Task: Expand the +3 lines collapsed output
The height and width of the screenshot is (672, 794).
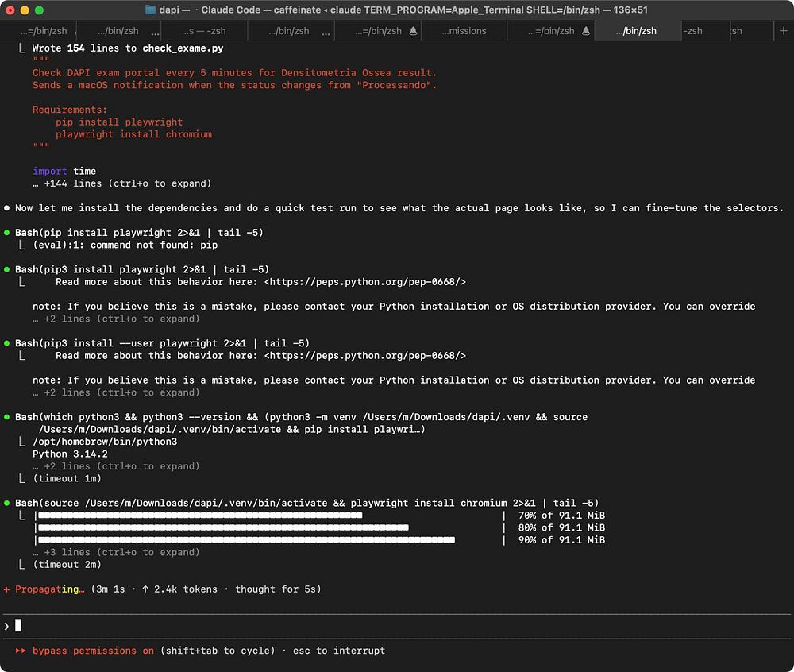Action: pos(116,552)
